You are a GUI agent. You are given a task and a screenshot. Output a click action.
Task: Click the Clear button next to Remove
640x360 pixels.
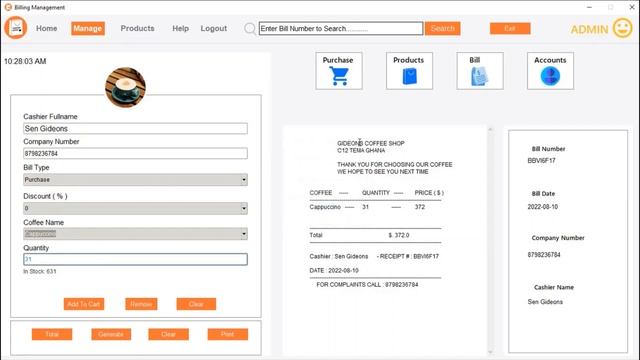click(196, 304)
